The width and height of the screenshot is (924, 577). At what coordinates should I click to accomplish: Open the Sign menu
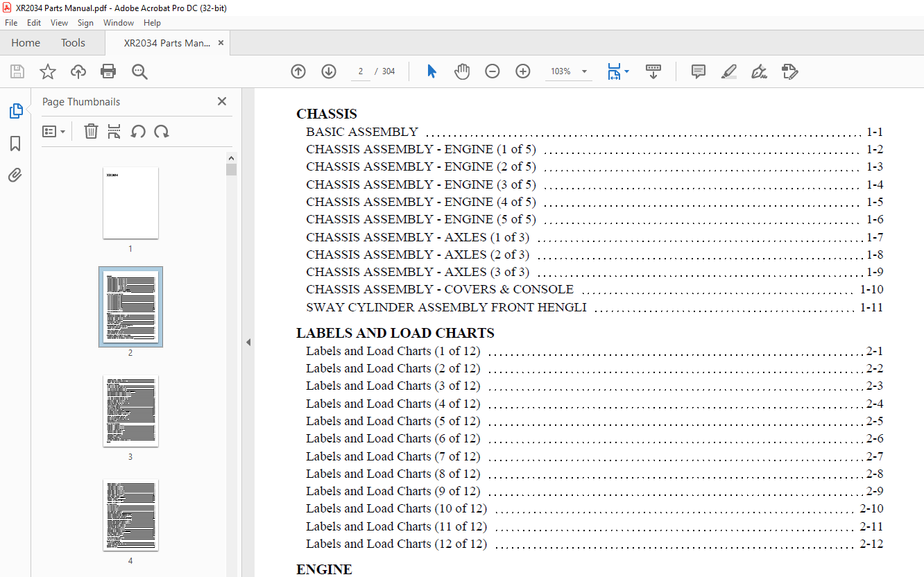click(85, 23)
